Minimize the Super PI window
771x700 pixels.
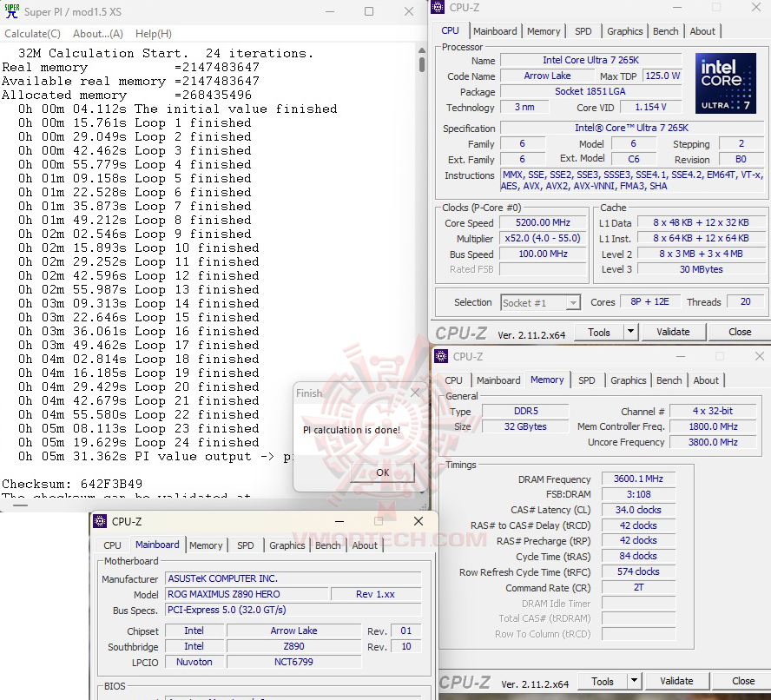click(x=329, y=11)
